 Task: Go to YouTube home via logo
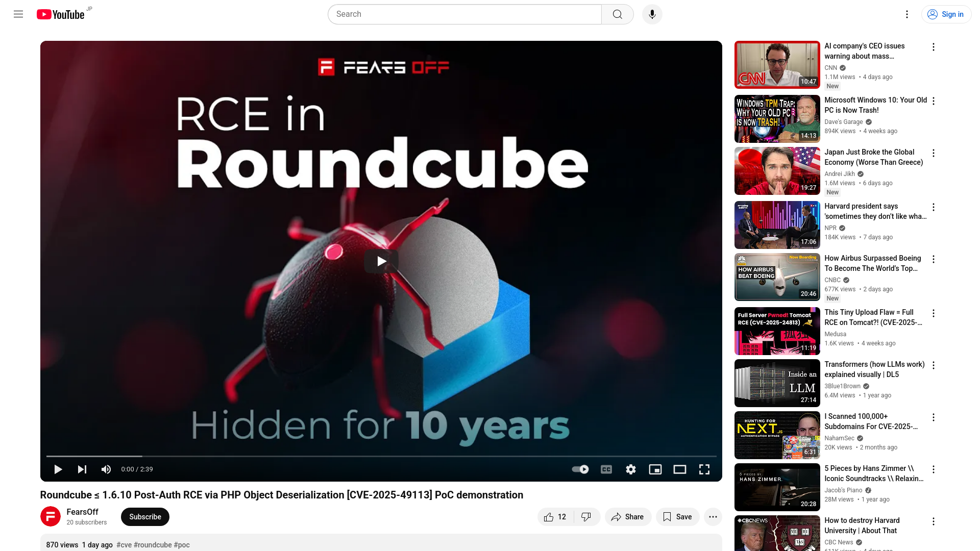coord(60,14)
